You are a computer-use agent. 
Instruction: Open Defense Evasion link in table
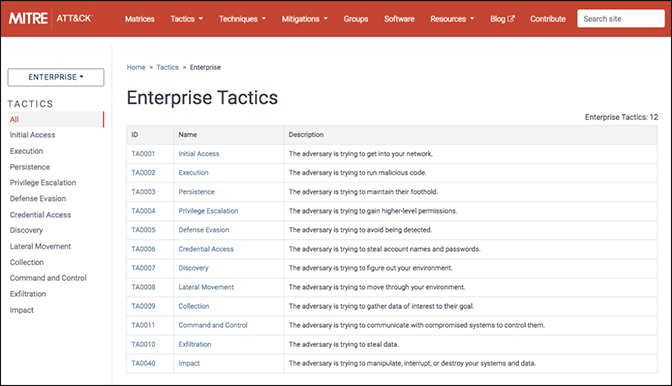click(x=204, y=230)
